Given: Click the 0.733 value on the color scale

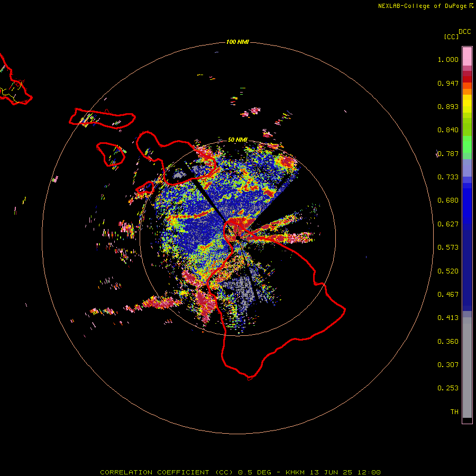Looking at the screenshot, I should (448, 177).
